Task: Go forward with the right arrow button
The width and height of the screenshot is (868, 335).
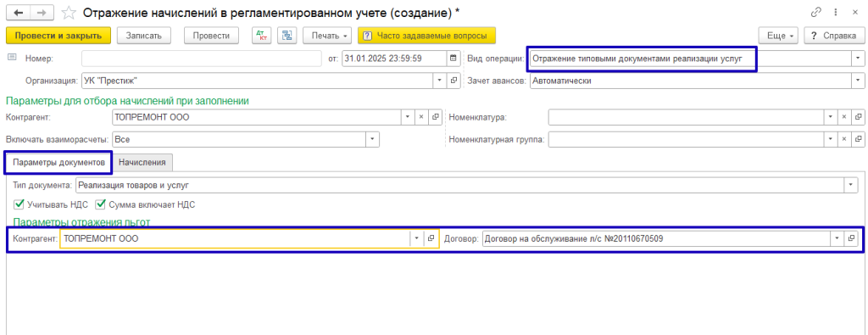Action: (42, 12)
